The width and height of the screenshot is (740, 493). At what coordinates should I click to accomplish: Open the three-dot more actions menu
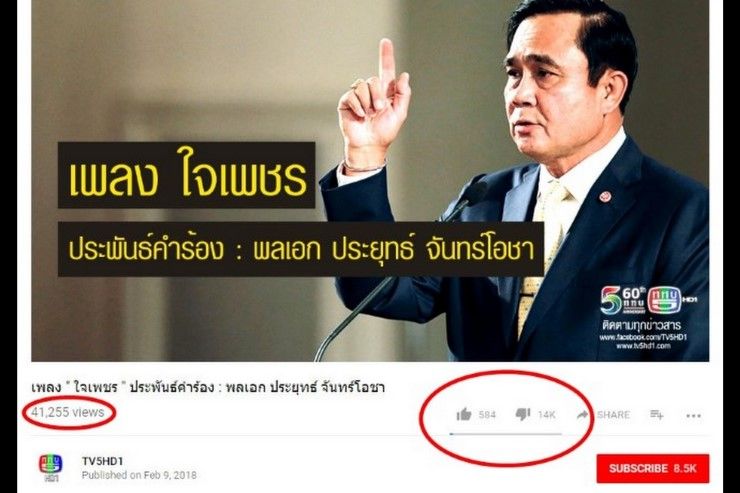[693, 416]
